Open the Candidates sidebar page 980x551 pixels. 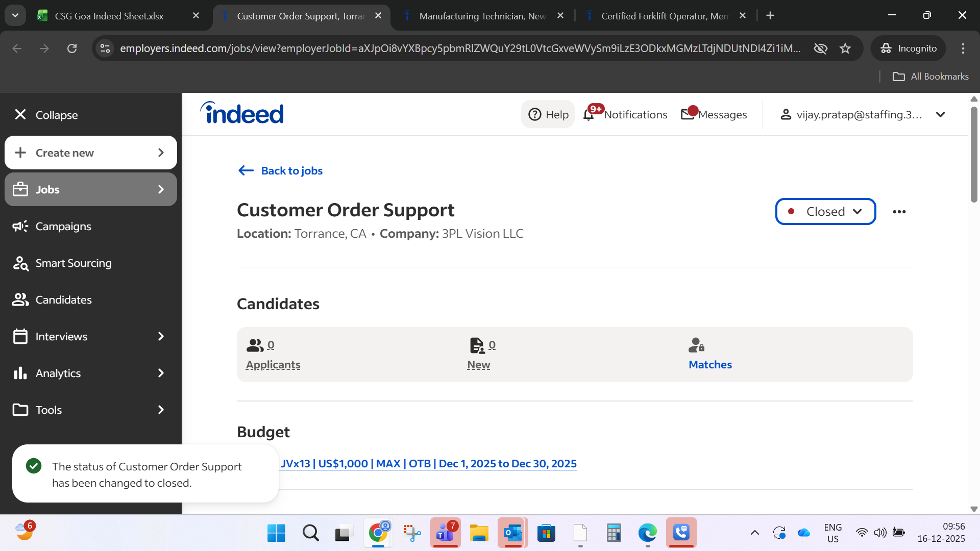pyautogui.click(x=63, y=299)
